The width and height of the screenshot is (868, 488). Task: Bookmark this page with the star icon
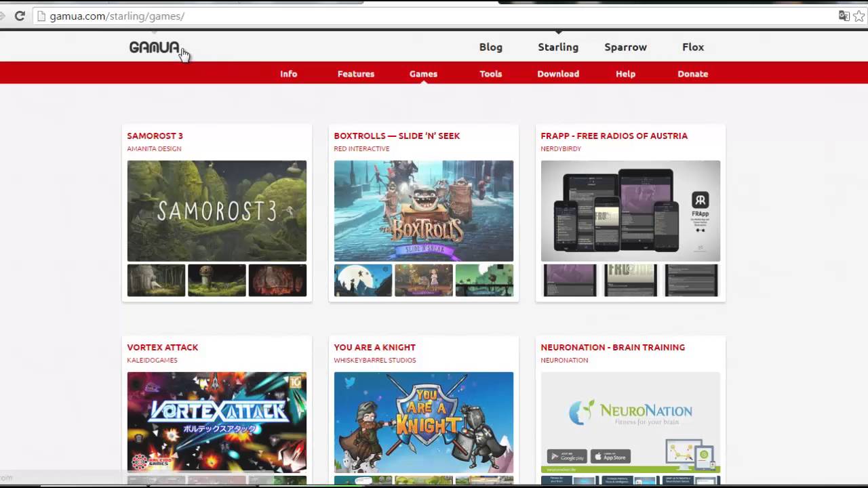coord(859,16)
